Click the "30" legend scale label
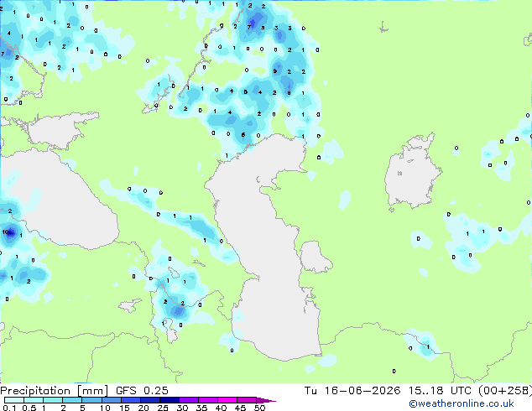Screen dimensions: 532x411 point(182,408)
